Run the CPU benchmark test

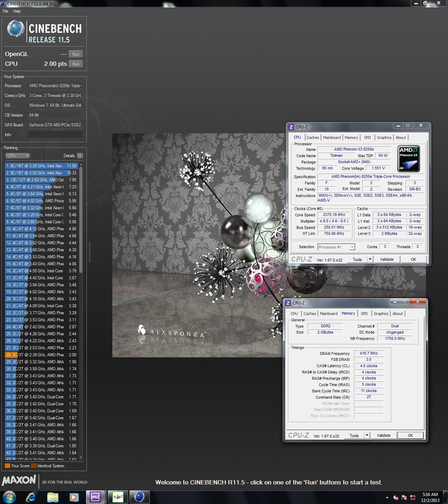tap(76, 64)
